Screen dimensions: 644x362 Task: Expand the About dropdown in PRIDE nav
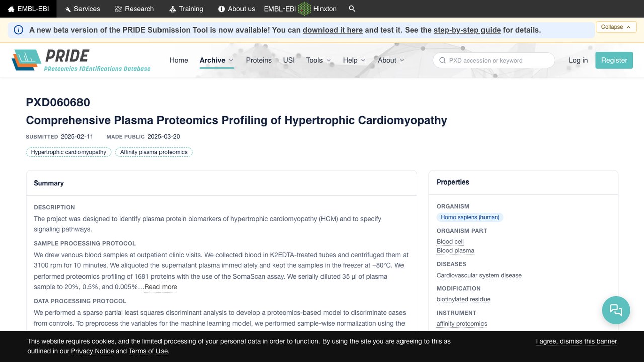(x=391, y=60)
